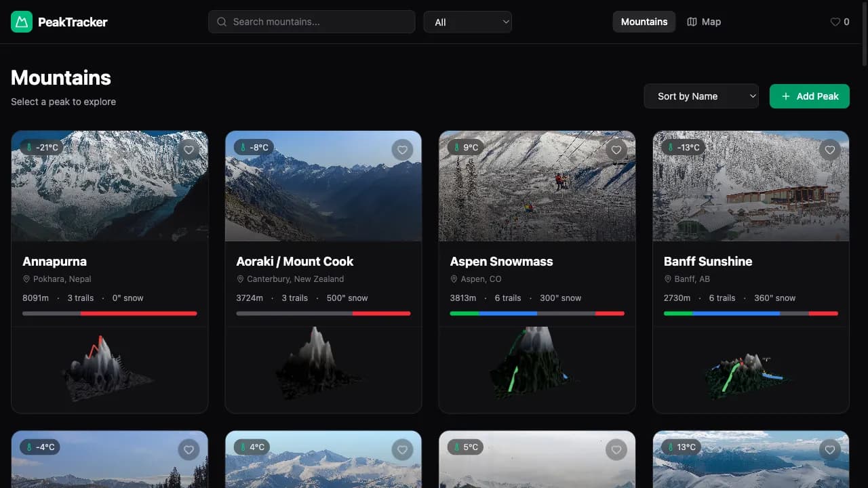The width and height of the screenshot is (868, 488).
Task: Click location pin next to Canterbury, New Zealand
Action: tap(240, 279)
